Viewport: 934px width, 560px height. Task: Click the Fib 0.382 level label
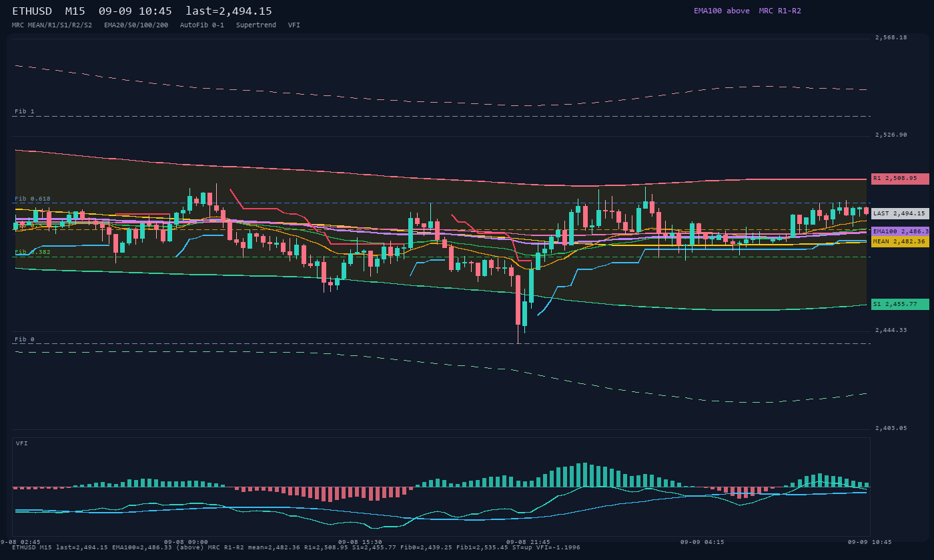click(33, 252)
